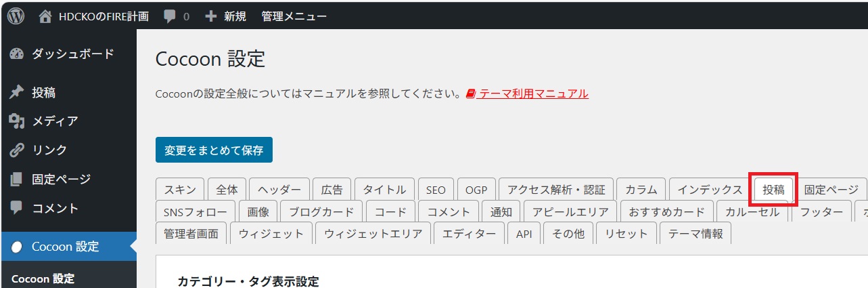Open リンク in the sidebar

pyautogui.click(x=49, y=150)
